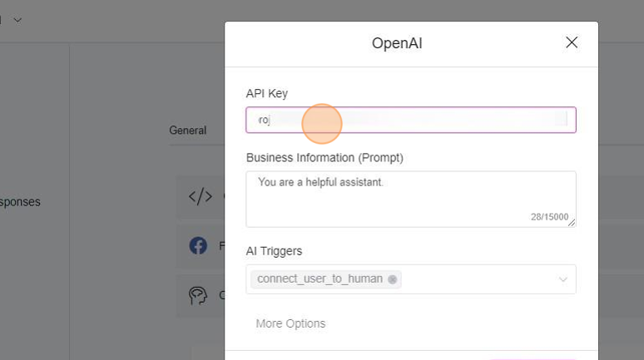Screen dimensions: 644x360
Task: Expand More Options
Action: tap(290, 323)
